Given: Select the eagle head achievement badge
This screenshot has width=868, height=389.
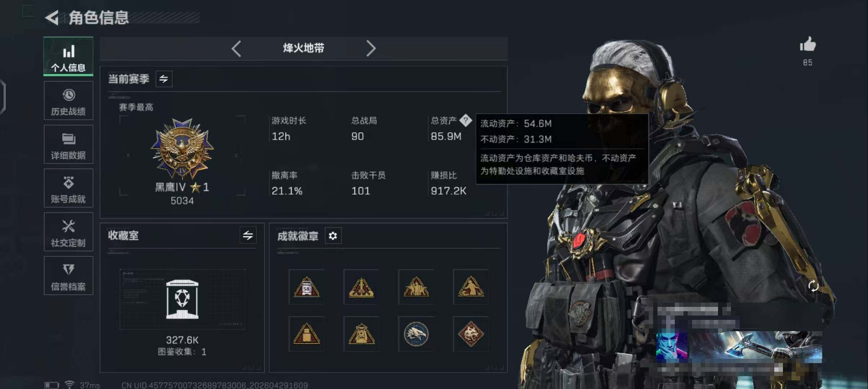Looking at the screenshot, I should pyautogui.click(x=416, y=334).
